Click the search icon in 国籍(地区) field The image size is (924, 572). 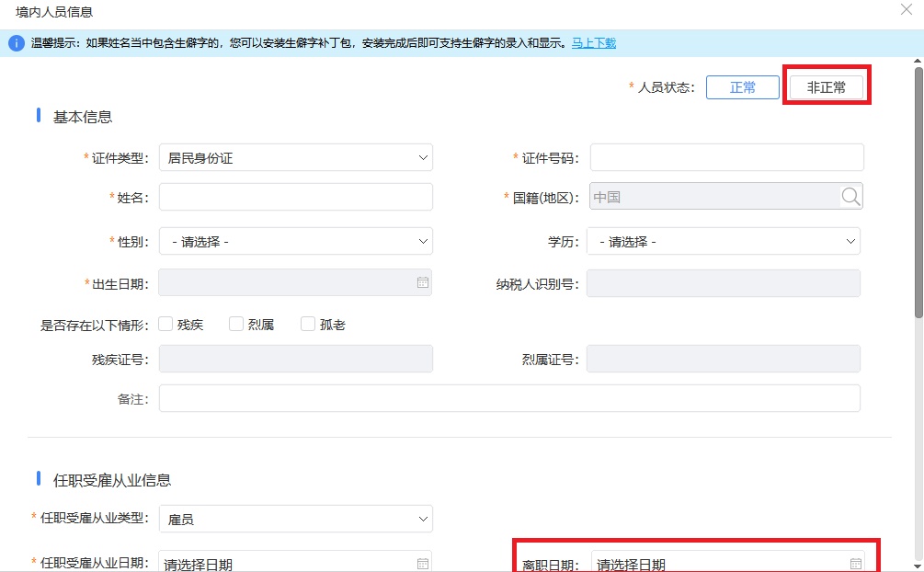850,197
